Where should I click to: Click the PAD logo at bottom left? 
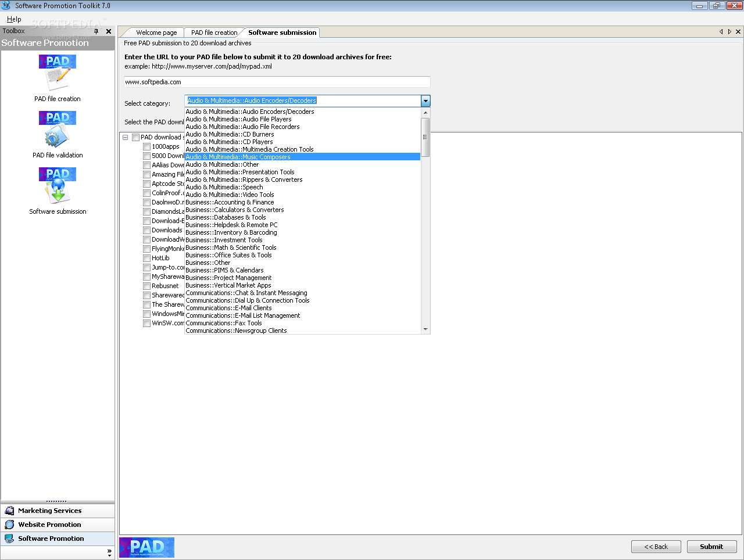[x=147, y=547]
